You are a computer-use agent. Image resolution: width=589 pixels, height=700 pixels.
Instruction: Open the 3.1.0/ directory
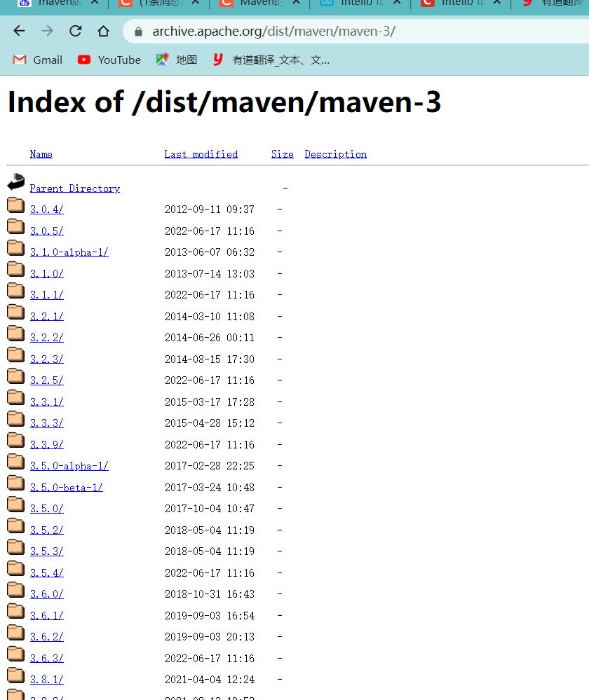point(47,274)
